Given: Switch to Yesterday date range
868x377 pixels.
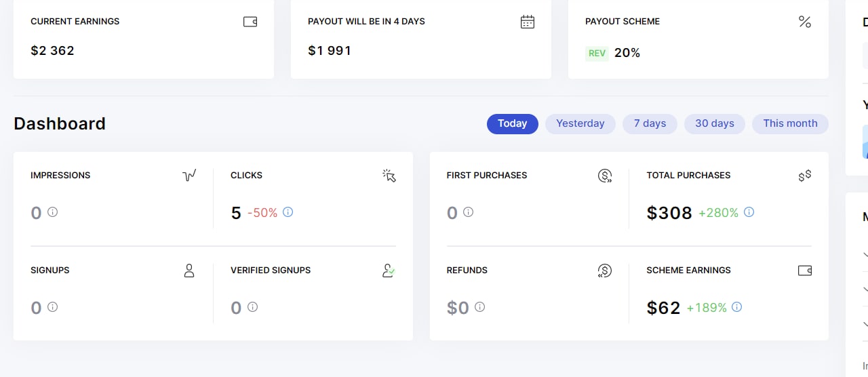Looking at the screenshot, I should tap(580, 123).
